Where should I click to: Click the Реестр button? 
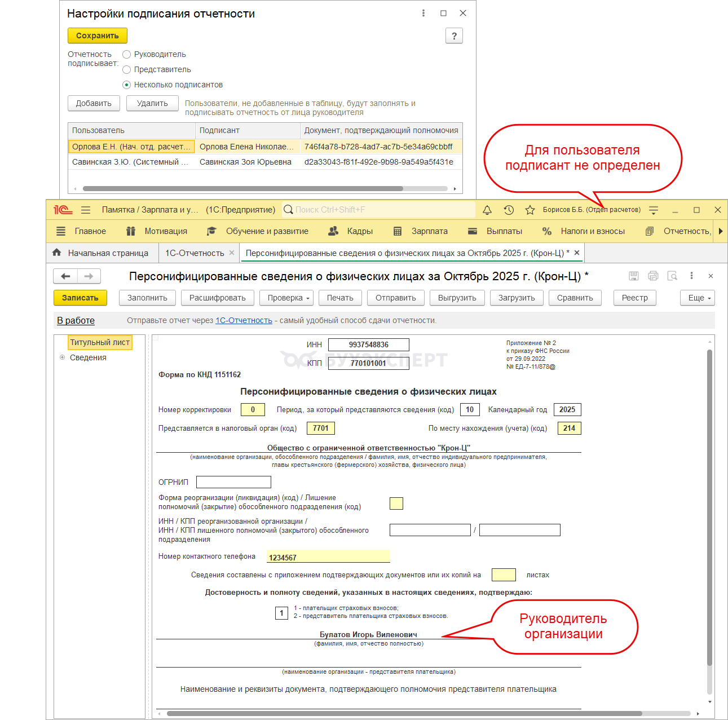tap(635, 298)
